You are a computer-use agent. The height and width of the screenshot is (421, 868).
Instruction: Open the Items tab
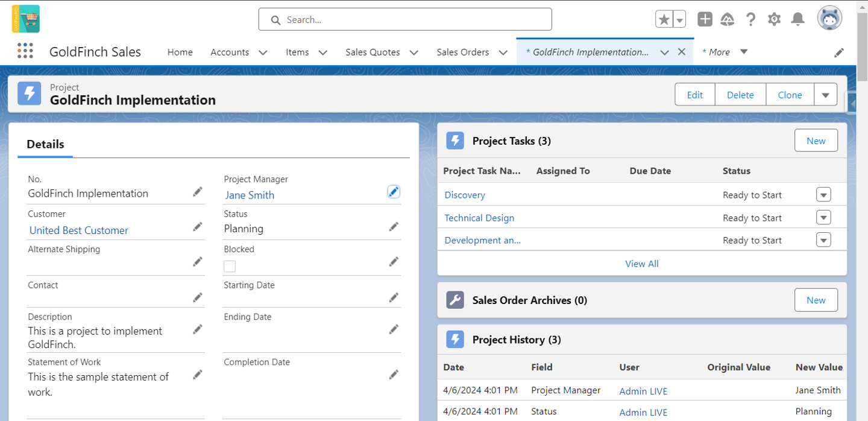point(297,52)
